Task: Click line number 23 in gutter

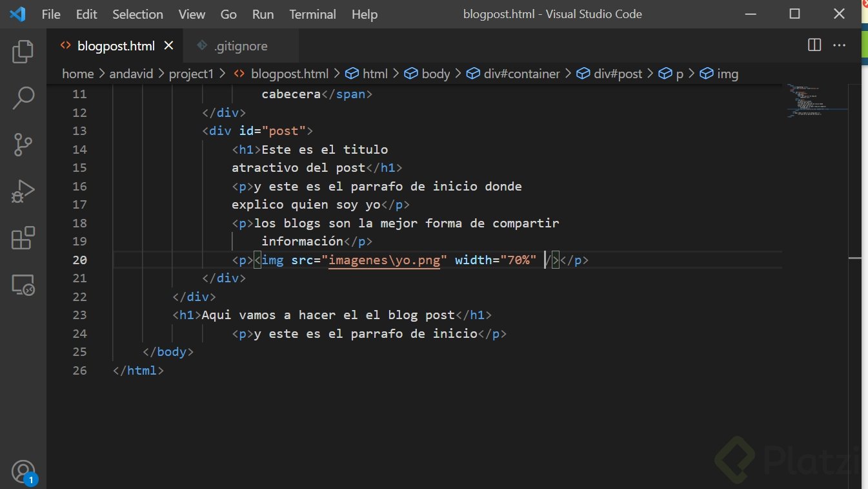Action: 79,315
